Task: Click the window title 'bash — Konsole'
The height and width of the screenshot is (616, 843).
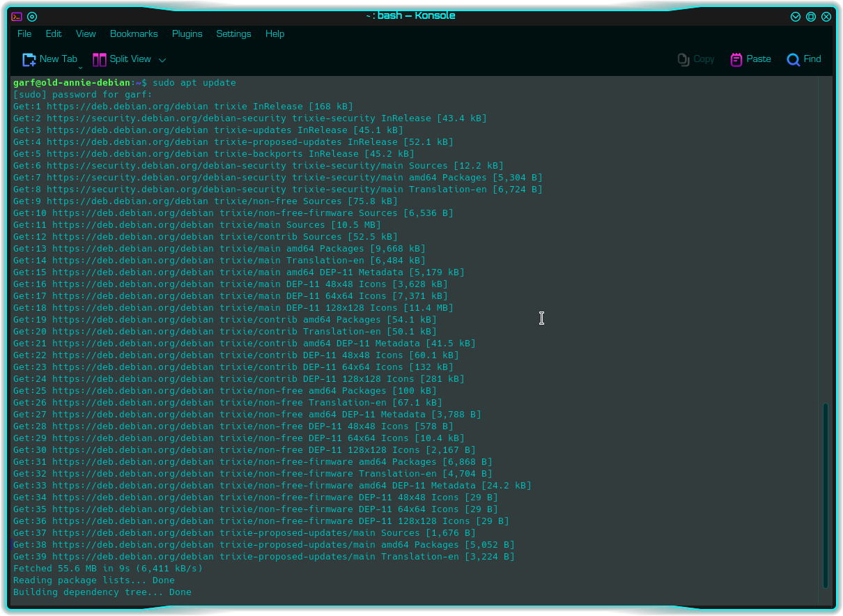Action: coord(417,16)
